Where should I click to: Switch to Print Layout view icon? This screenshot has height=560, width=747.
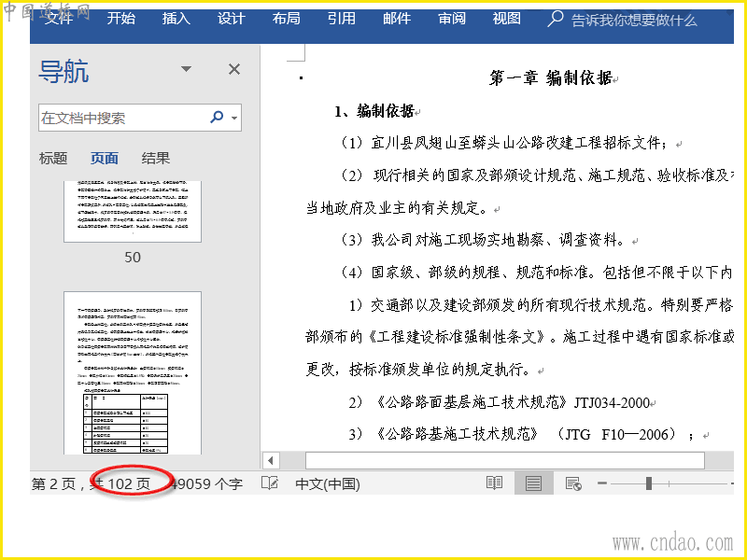[x=533, y=483]
